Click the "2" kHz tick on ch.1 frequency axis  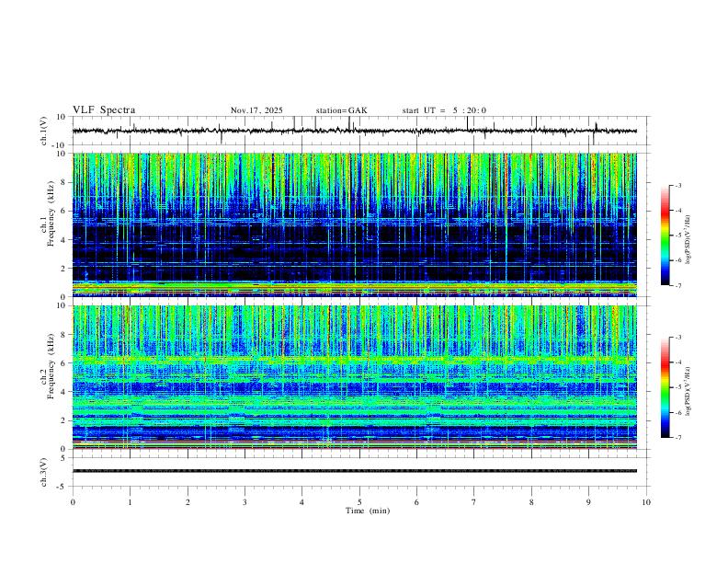tap(63, 268)
